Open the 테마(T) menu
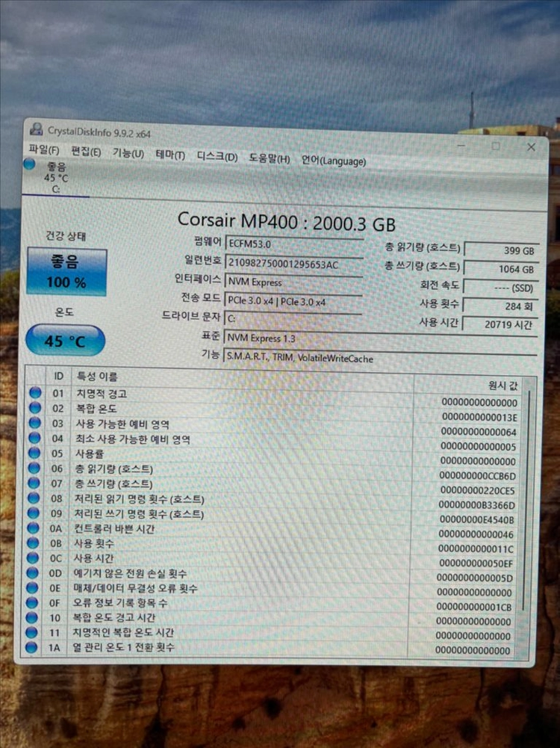560x748 pixels. click(x=170, y=155)
